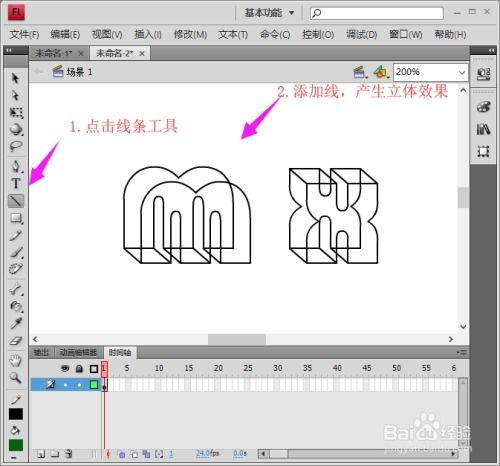Click the horizontal stage scrollbar thumb
500x466 pixels.
(237, 339)
